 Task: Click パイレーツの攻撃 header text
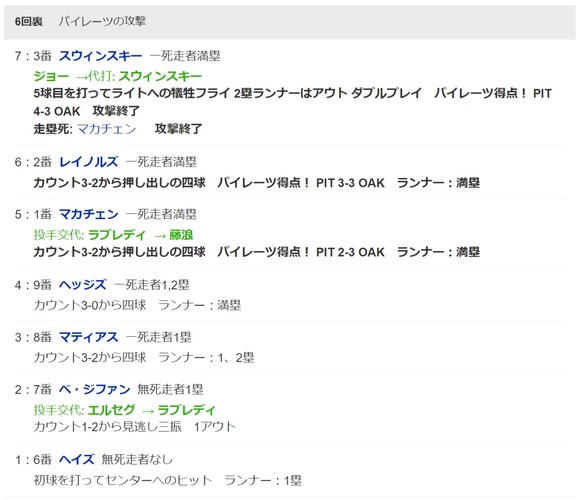[x=102, y=21]
